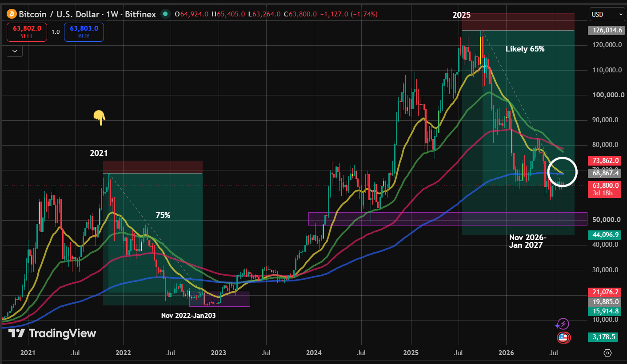Click the Bitcoin symbol logo

[x=12, y=14]
